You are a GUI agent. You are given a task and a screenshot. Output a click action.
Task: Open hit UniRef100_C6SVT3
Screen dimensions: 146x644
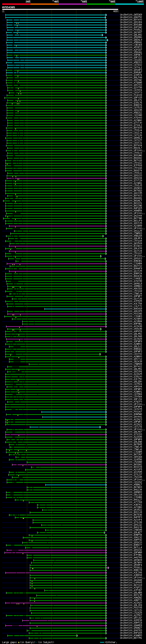point(131,93)
